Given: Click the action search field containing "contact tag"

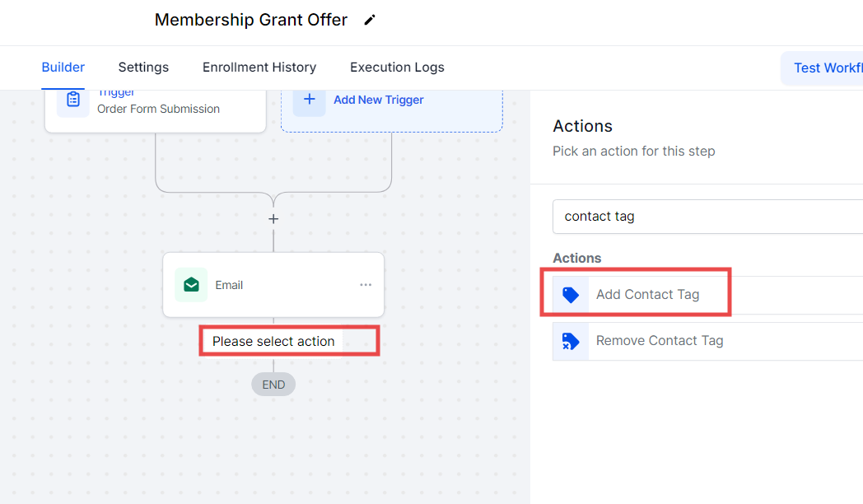Looking at the screenshot, I should (700, 217).
